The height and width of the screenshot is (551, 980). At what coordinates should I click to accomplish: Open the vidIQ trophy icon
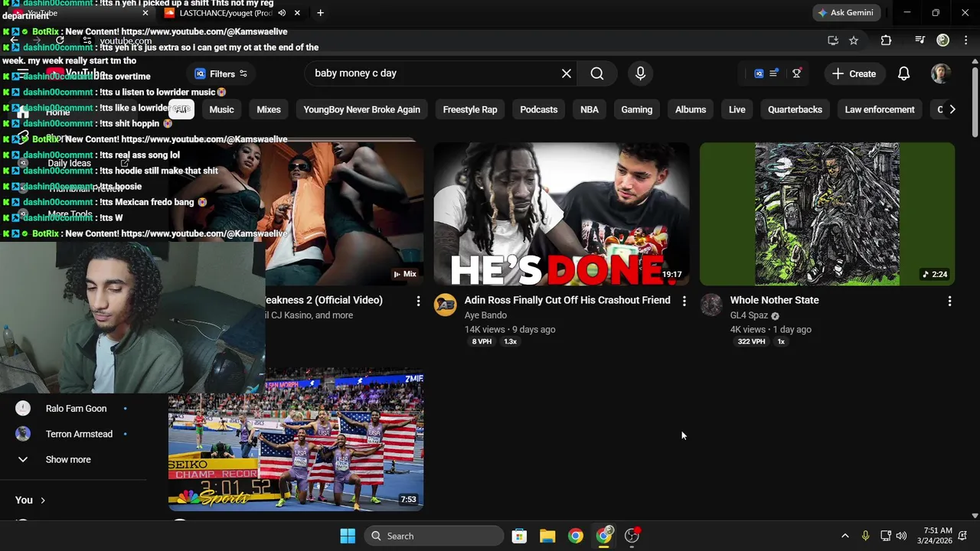point(797,73)
